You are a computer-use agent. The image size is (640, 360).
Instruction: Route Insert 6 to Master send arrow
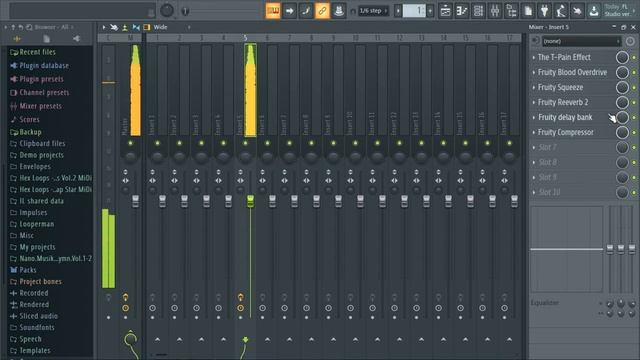267,340
